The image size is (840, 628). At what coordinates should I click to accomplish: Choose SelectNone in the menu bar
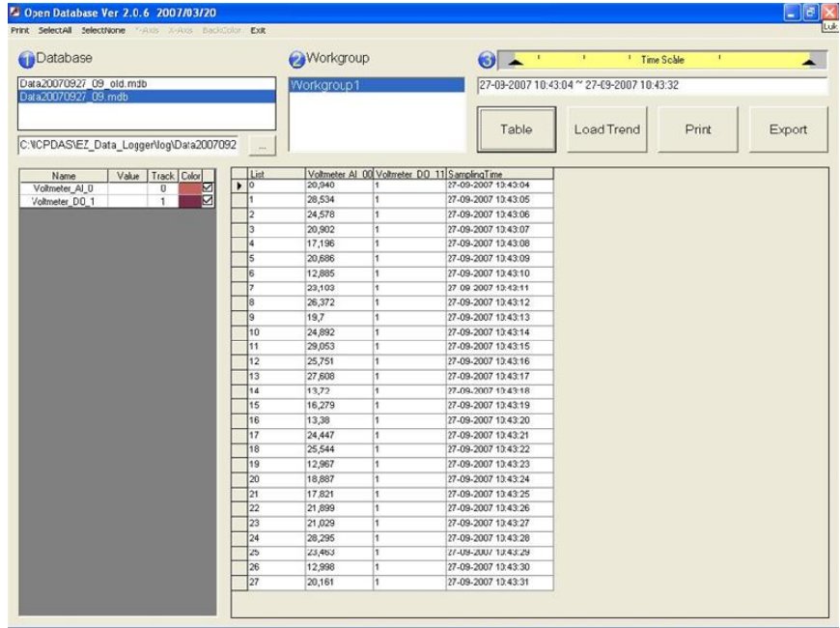pyautogui.click(x=103, y=30)
